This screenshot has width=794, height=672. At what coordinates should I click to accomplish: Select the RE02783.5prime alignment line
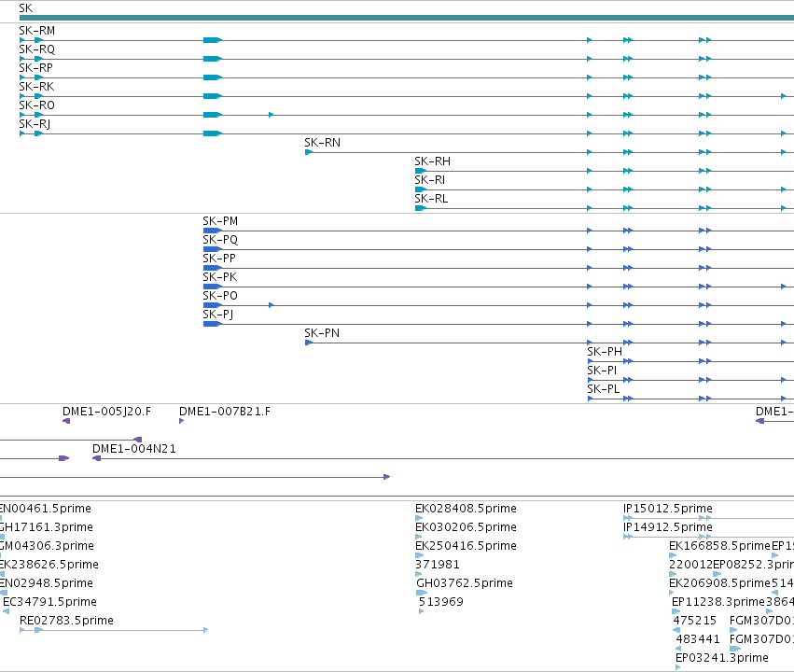tap(114, 630)
